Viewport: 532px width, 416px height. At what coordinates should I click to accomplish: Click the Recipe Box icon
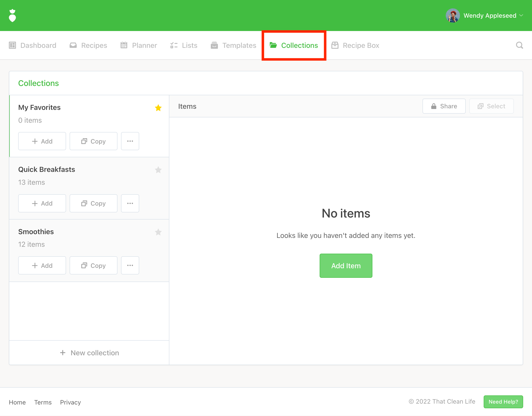click(335, 45)
